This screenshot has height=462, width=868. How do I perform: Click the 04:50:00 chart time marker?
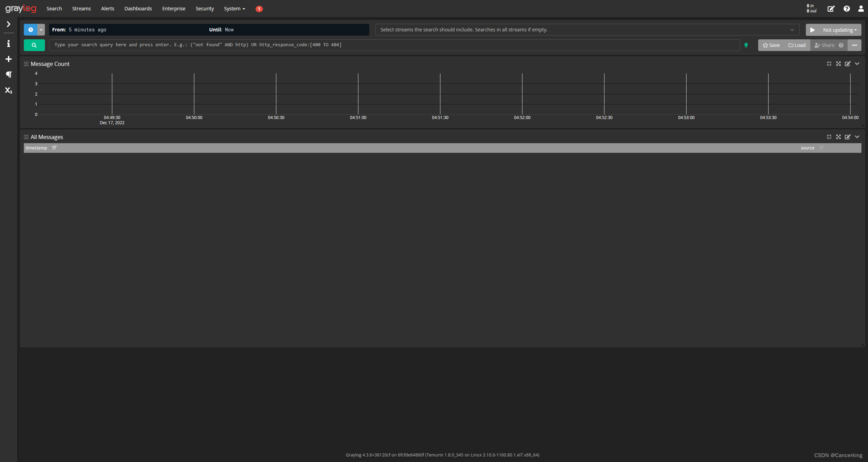pyautogui.click(x=194, y=118)
